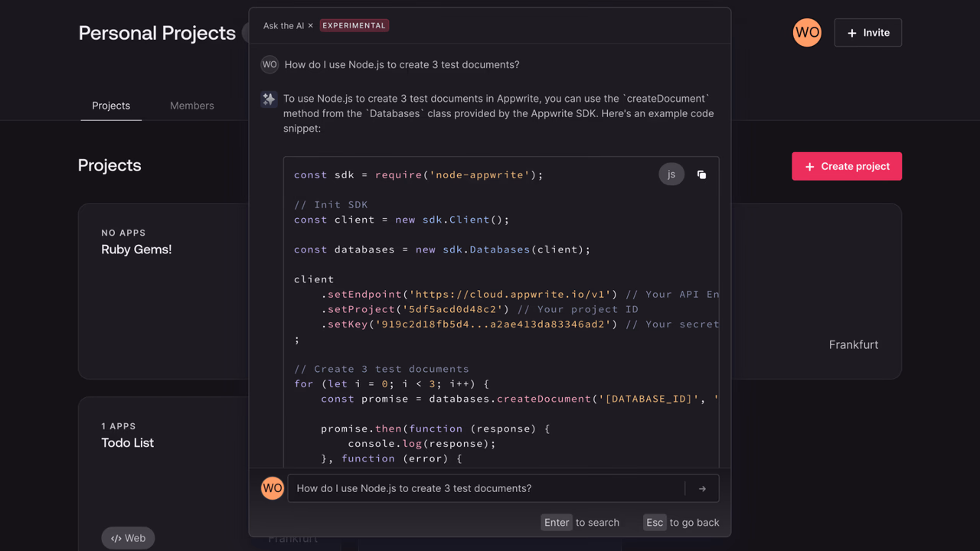This screenshot has width=980, height=551.
Task: Click the question text in the chat
Action: 402,64
